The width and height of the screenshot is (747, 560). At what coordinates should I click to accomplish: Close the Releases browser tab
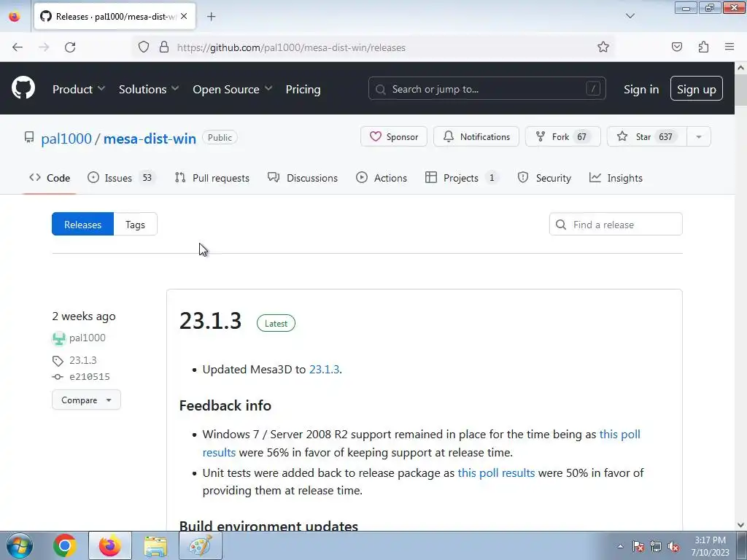click(x=184, y=17)
